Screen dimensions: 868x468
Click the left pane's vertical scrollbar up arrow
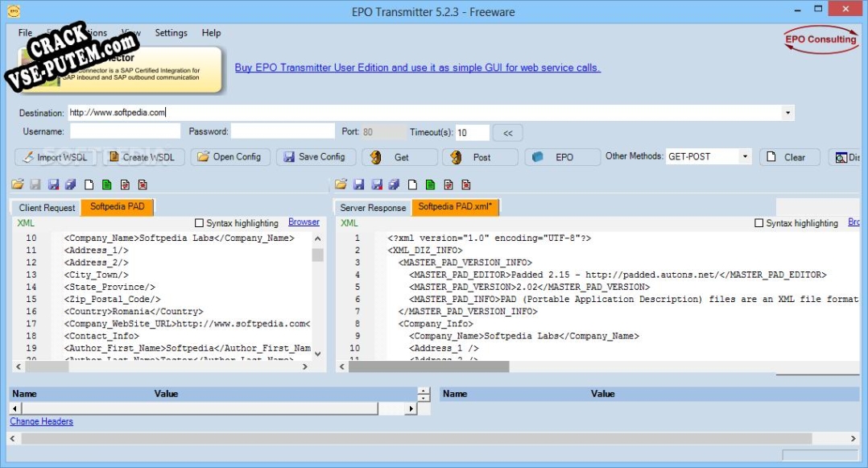(318, 238)
